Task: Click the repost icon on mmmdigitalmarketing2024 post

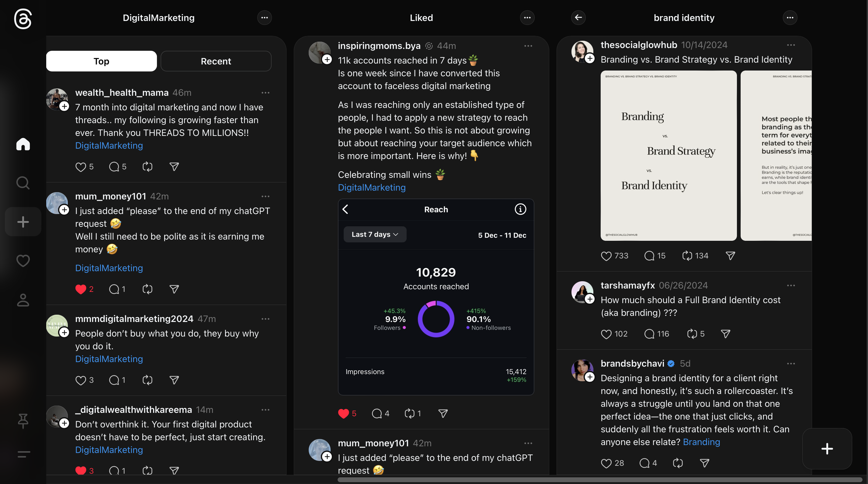Action: (147, 380)
